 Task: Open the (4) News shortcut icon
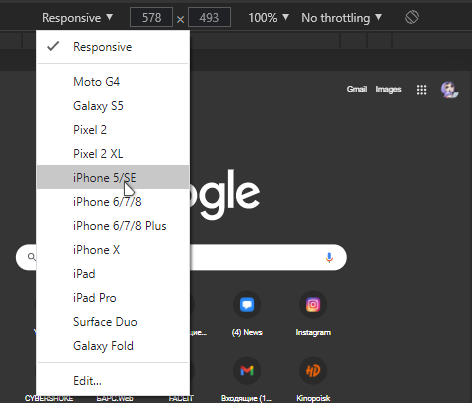point(247,305)
